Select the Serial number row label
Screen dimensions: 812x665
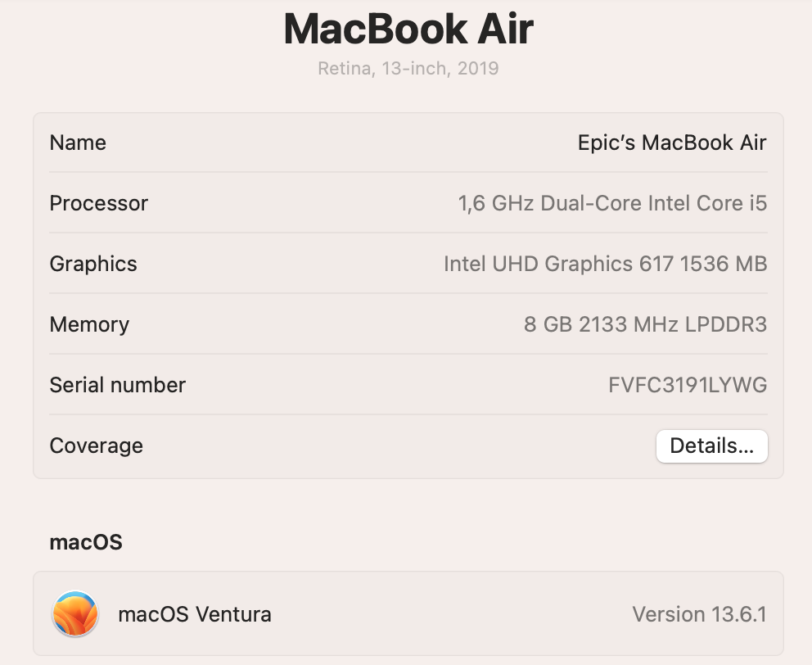point(117,384)
